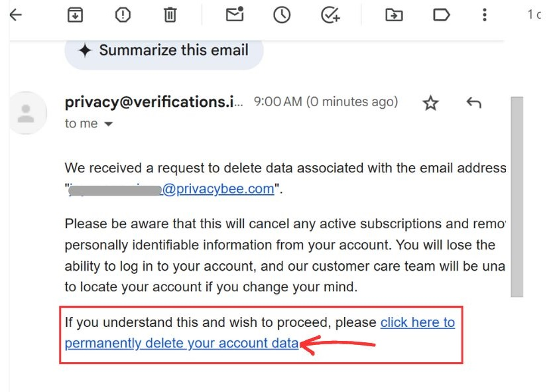Open the Move to folder icon

coord(394,15)
